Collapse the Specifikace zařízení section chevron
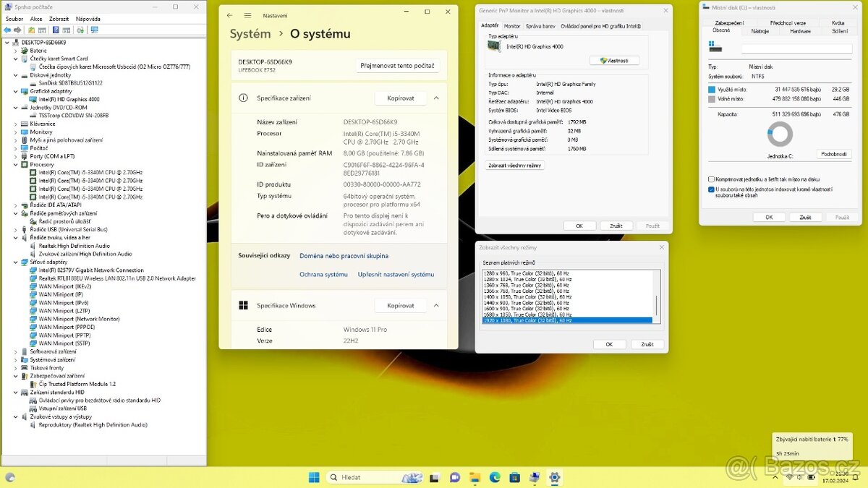 click(437, 98)
